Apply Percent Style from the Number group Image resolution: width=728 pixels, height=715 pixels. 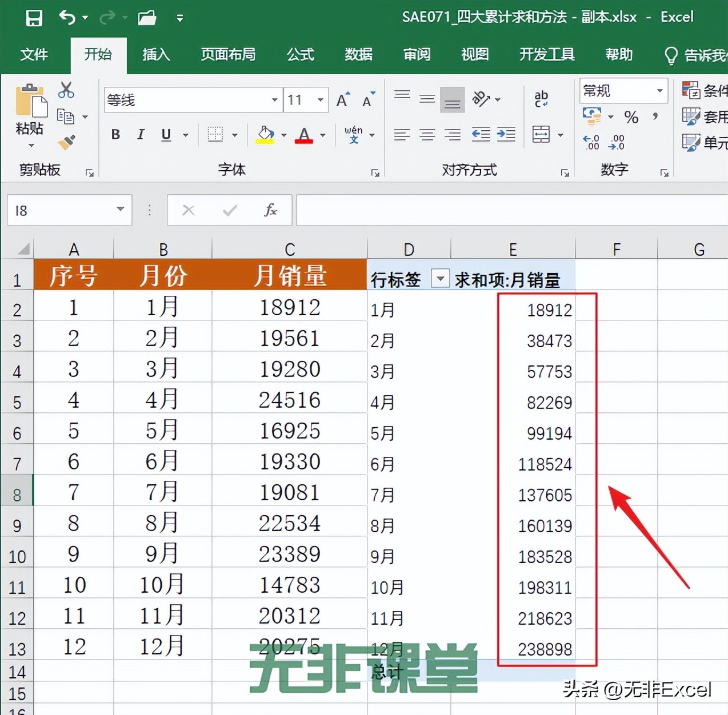pos(631,117)
